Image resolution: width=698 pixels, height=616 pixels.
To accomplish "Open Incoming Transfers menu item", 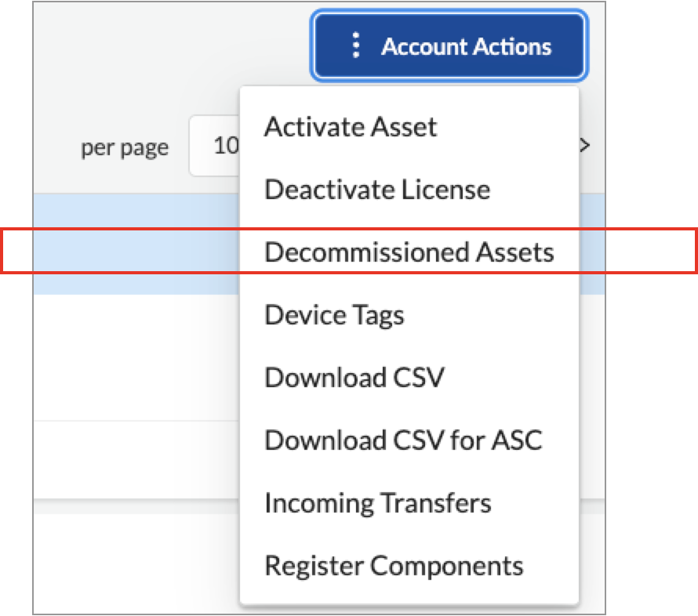I will pos(377,502).
